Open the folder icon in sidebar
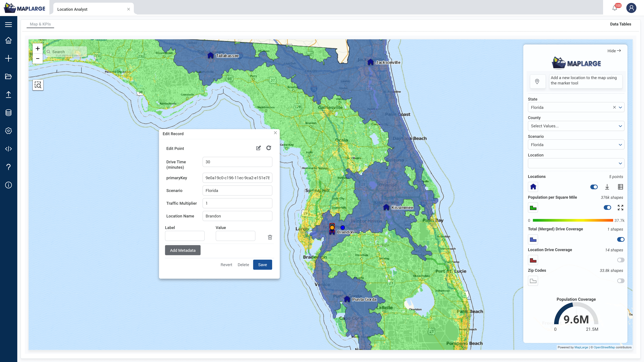 click(x=8, y=76)
